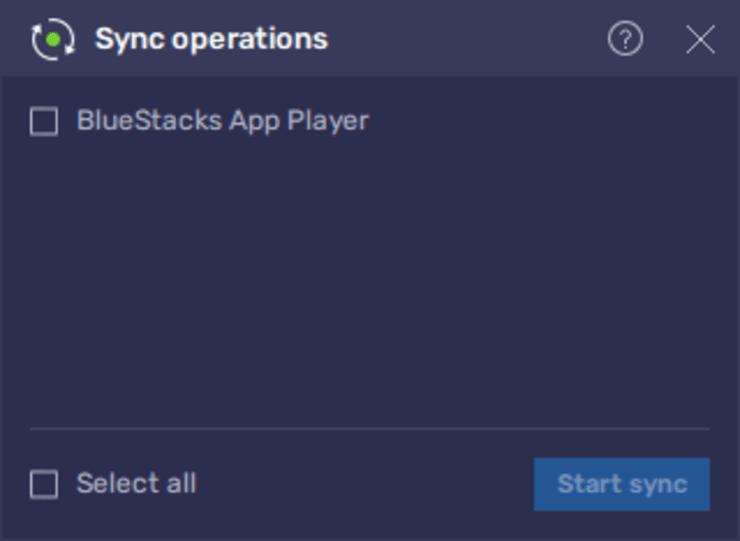Screen dimensions: 740x541
Task: Dismiss the dialog with the X icon
Action: [x=700, y=39]
